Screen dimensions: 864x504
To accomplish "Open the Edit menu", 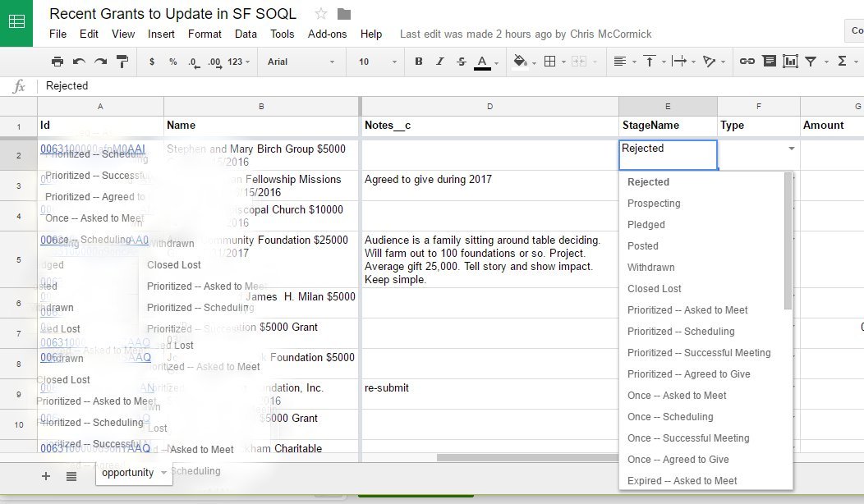I will pos(89,34).
